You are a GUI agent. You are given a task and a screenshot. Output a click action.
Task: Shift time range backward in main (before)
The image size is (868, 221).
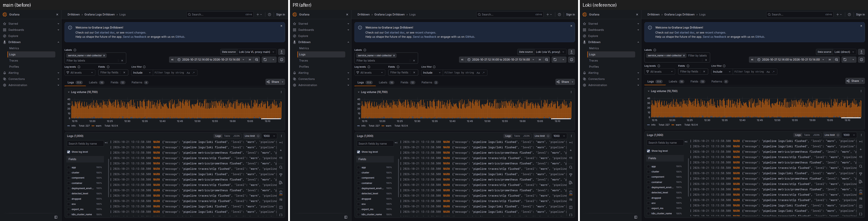(172, 59)
